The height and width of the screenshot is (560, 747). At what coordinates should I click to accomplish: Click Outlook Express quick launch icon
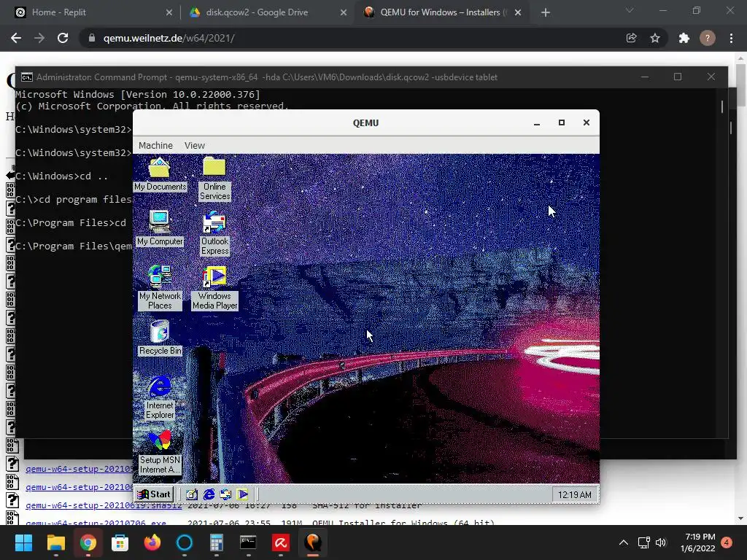(225, 494)
